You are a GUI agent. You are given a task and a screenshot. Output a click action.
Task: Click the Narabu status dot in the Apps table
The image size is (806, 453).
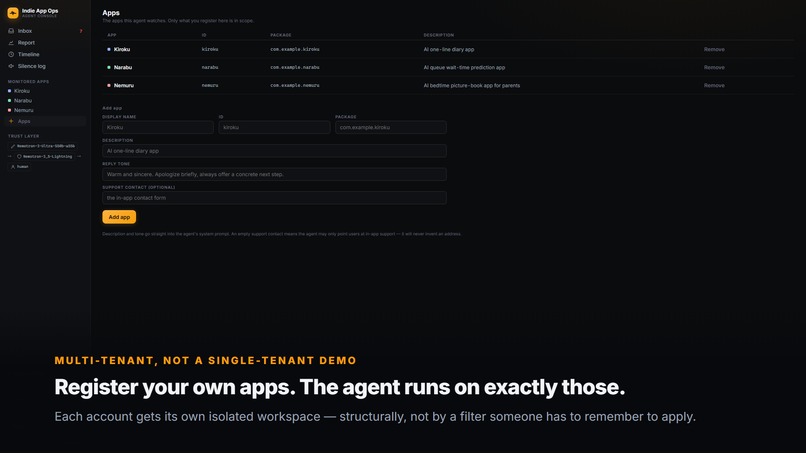[108, 67]
